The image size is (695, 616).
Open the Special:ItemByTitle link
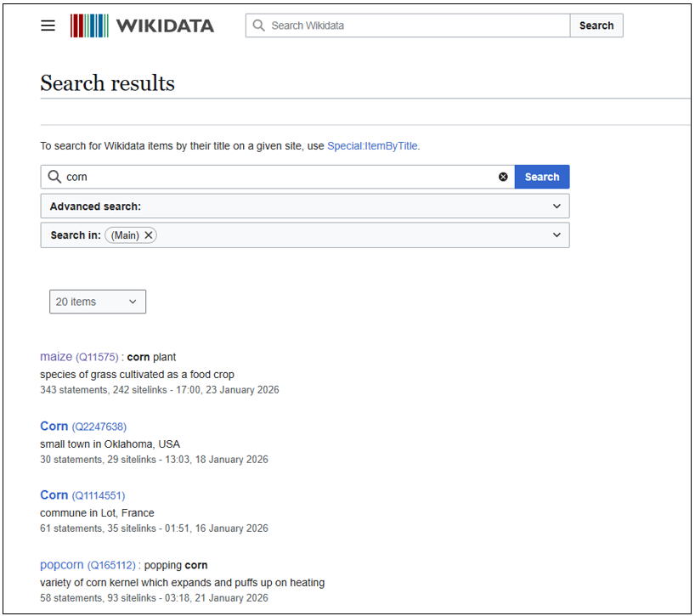(372, 146)
